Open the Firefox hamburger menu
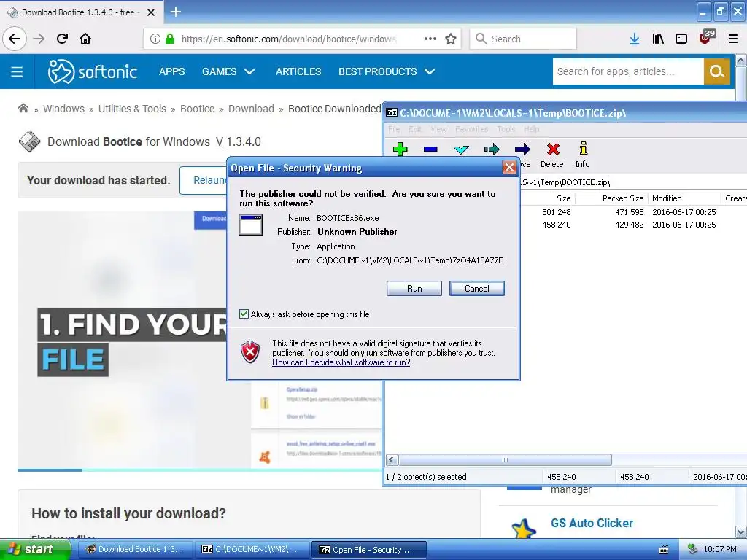Screen dimensions: 747x560 (732, 39)
